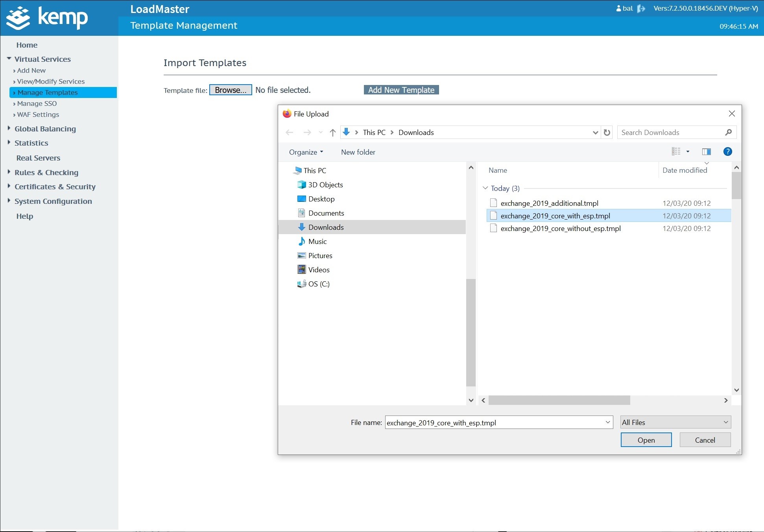Image resolution: width=764 pixels, height=532 pixels.
Task: Collapse the Today (3) group
Action: tap(485, 188)
